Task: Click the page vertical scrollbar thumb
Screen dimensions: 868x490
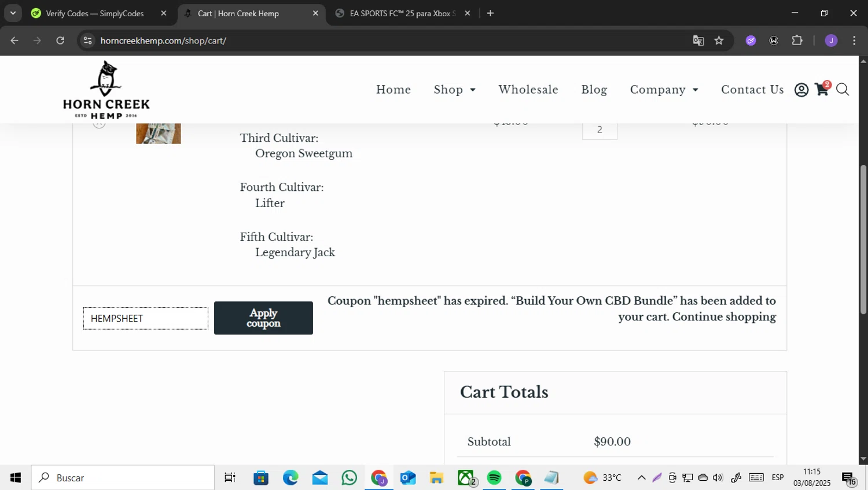Action: click(863, 240)
